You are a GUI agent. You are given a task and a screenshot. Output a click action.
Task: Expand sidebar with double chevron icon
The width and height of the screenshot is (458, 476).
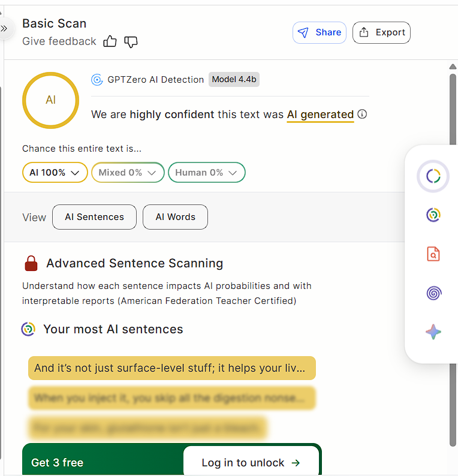click(x=4, y=29)
